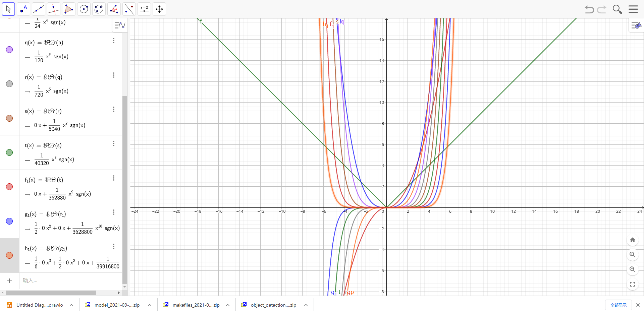The image size is (644, 311).
Task: Toggle visibility of function h₁(x)
Action: [x=9, y=255]
